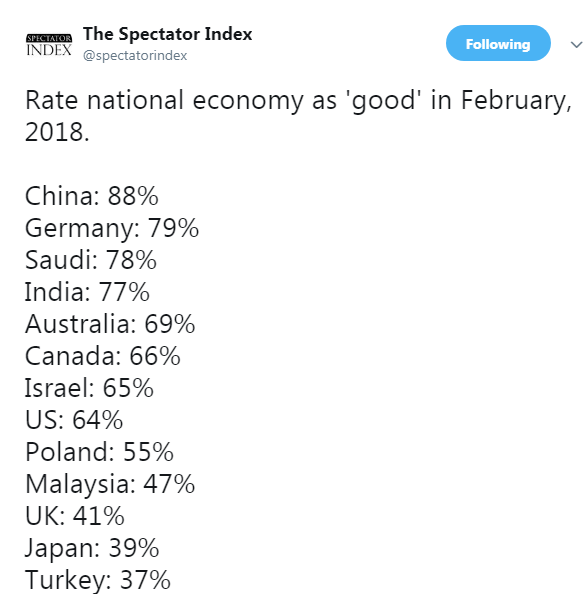Select the UK: 41% line
This screenshot has height=594, width=586.
pos(75,516)
